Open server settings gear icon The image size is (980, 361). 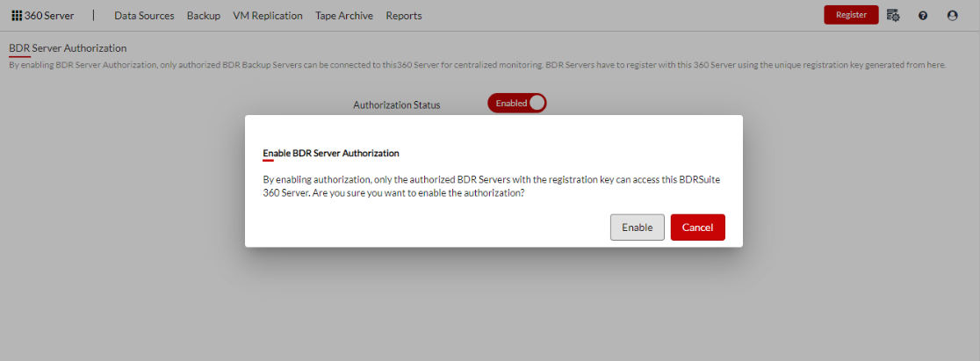coord(893,16)
